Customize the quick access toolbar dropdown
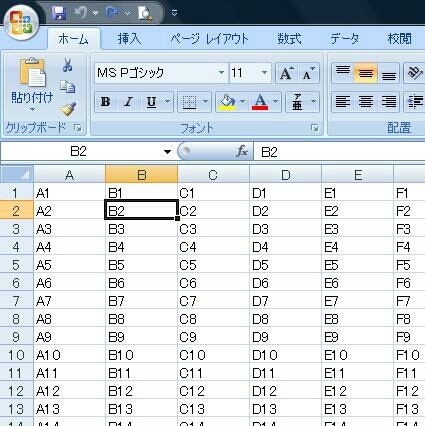The width and height of the screenshot is (425, 426). coord(174,13)
